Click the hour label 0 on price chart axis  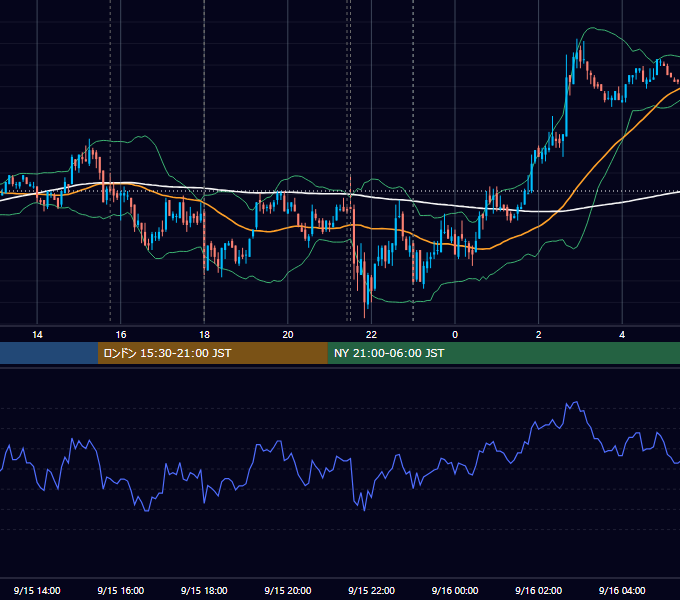(455, 335)
